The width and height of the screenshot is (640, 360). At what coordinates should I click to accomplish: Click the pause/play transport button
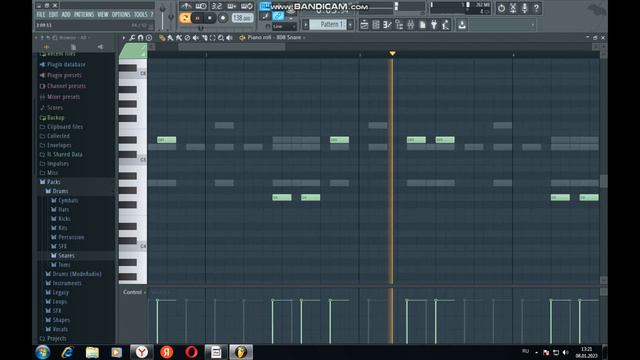198,18
